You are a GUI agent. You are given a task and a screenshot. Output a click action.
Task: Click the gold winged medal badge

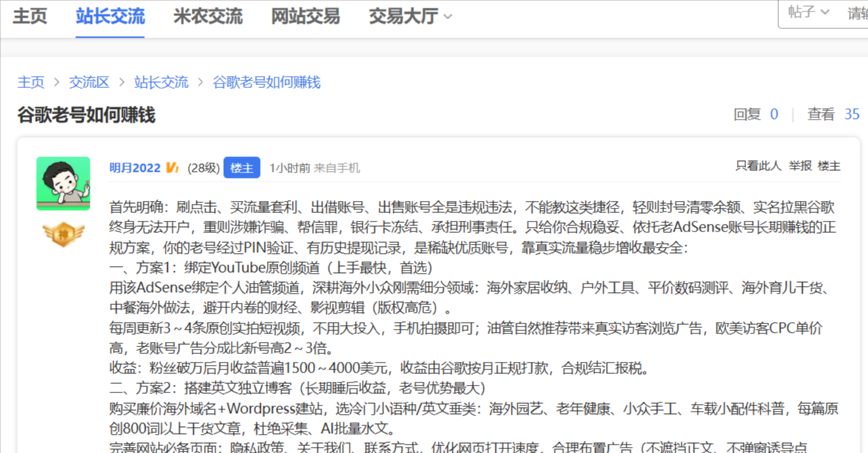[x=63, y=234]
